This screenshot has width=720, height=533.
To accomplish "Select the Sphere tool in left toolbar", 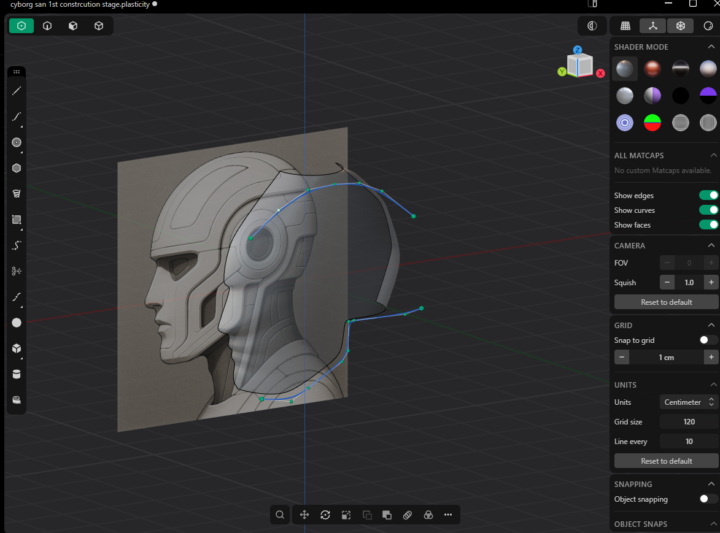I will (16, 323).
